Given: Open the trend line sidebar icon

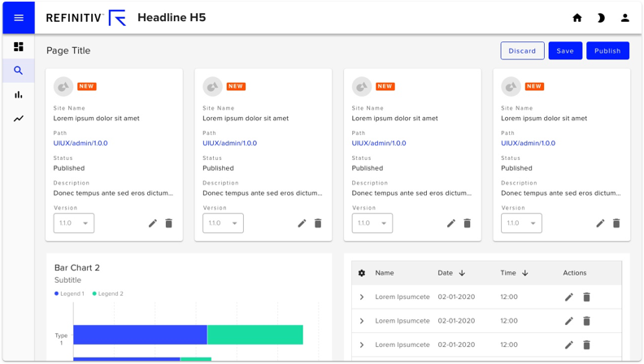Looking at the screenshot, I should coord(19,119).
